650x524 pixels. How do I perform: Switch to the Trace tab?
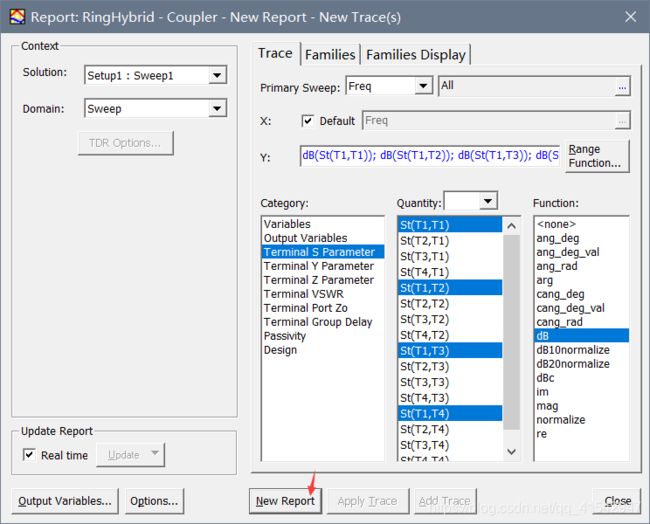[275, 53]
